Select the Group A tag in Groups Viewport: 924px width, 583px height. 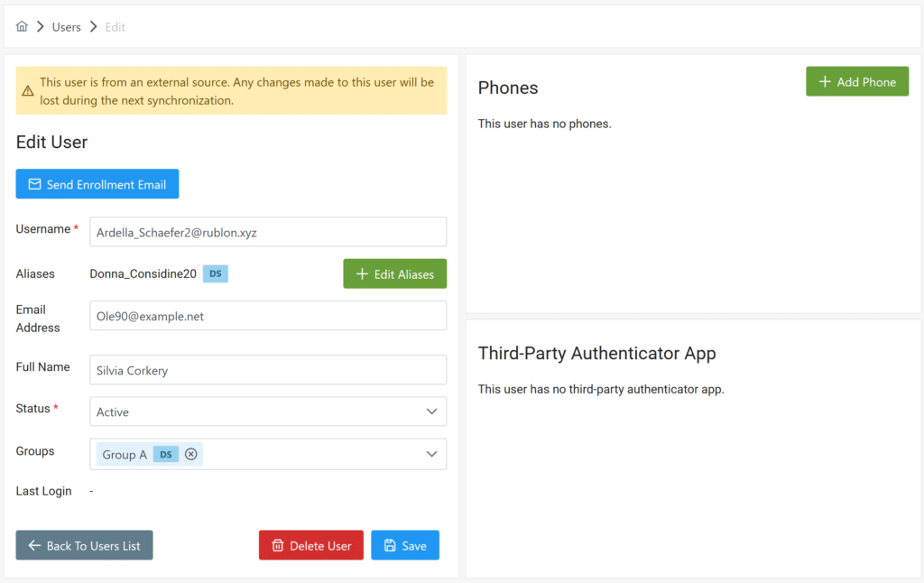(125, 454)
